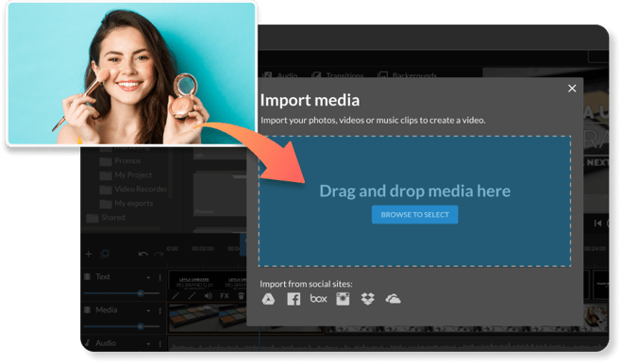
Task: Click the BROWSE TO SELECT button
Action: 414,214
